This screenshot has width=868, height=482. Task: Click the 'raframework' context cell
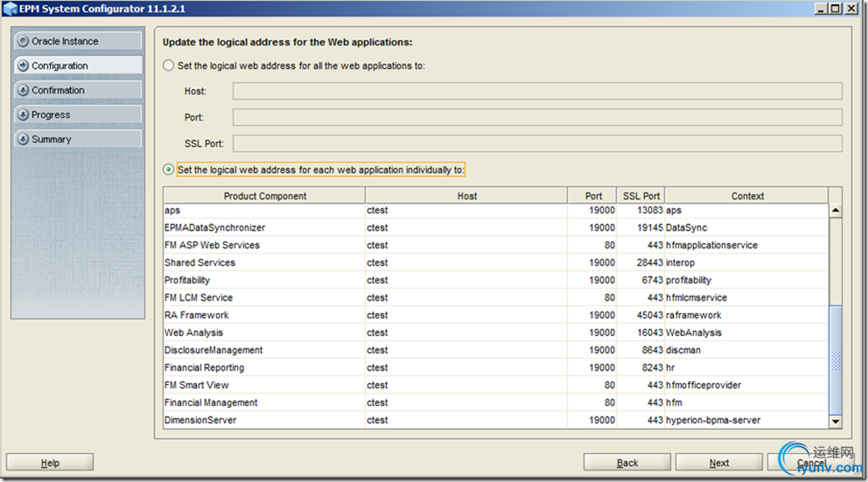click(x=746, y=315)
